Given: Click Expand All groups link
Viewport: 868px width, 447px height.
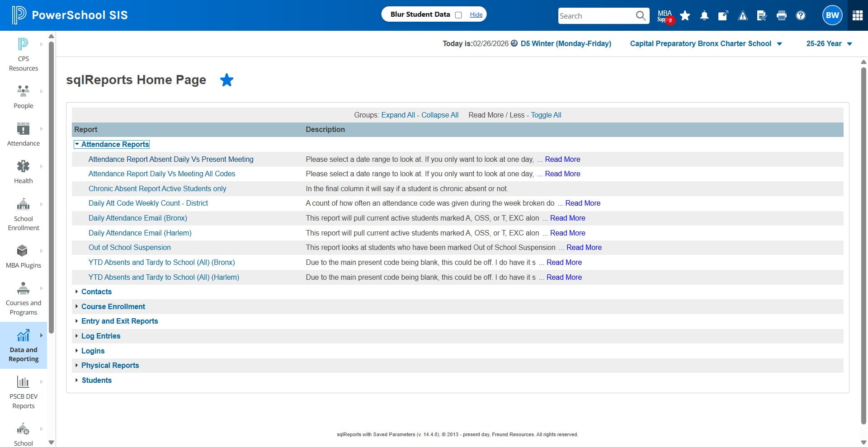Looking at the screenshot, I should (398, 115).
